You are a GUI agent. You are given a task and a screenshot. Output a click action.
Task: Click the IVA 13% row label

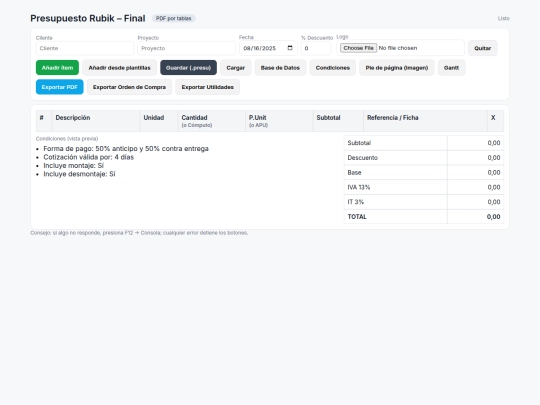click(359, 187)
